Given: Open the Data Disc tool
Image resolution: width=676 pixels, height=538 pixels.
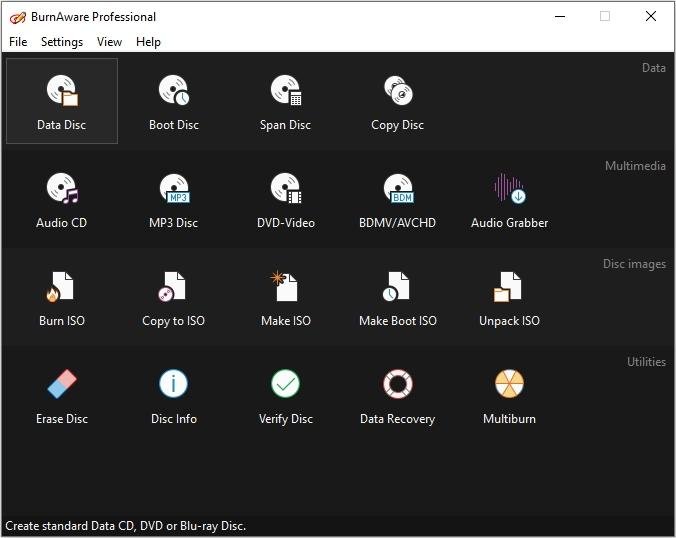Looking at the screenshot, I should [x=62, y=100].
